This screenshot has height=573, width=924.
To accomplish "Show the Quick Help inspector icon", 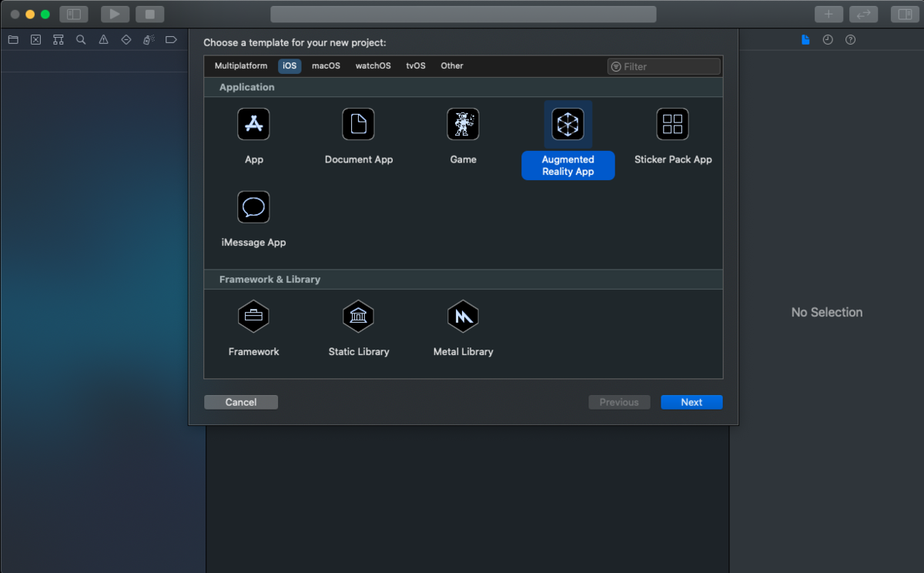I will 850,39.
